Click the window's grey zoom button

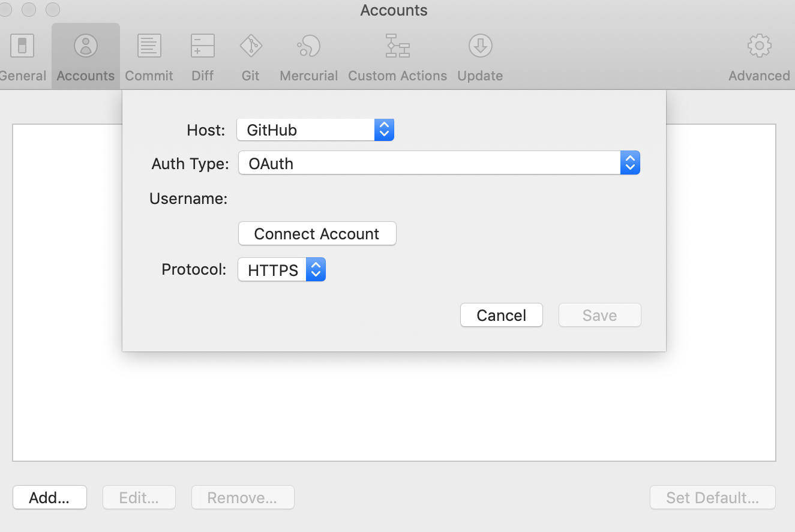[53, 10]
